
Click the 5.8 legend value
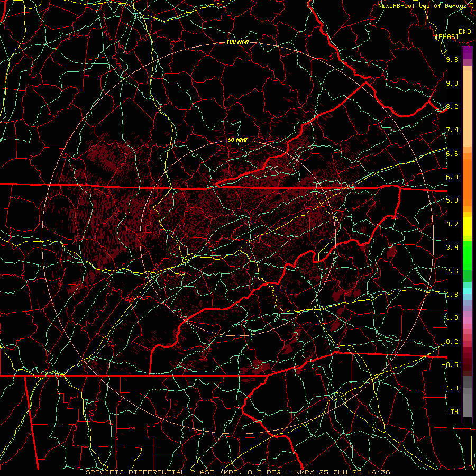tap(452, 177)
